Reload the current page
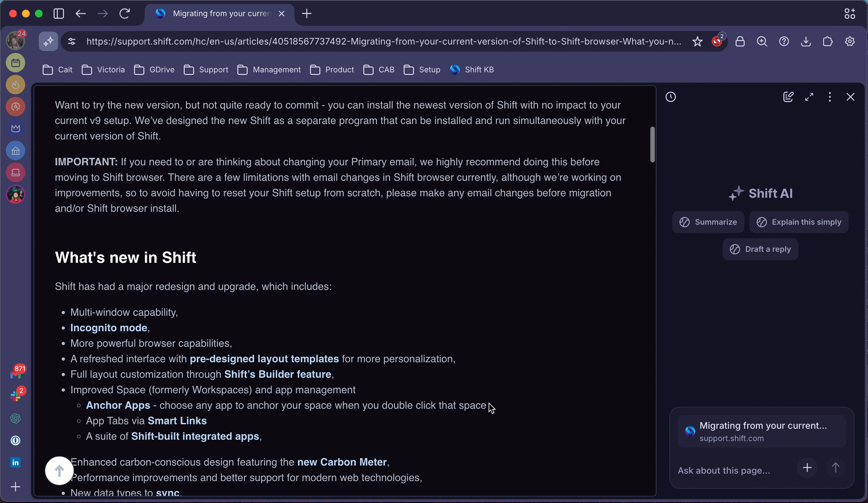Viewport: 868px width, 503px height. pos(125,14)
